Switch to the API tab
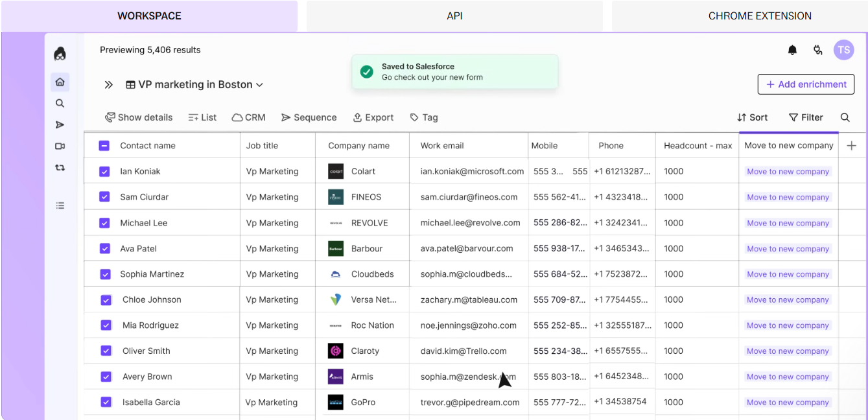The image size is (868, 420). [454, 16]
